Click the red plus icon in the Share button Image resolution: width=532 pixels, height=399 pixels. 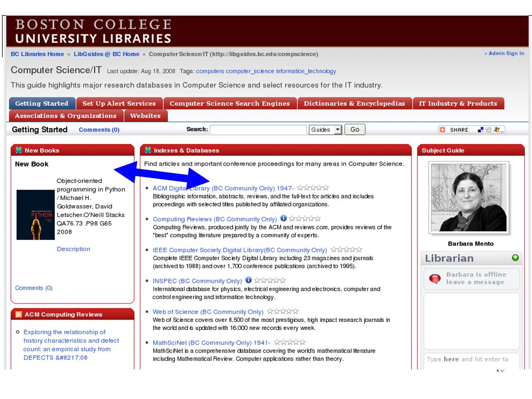pos(442,130)
